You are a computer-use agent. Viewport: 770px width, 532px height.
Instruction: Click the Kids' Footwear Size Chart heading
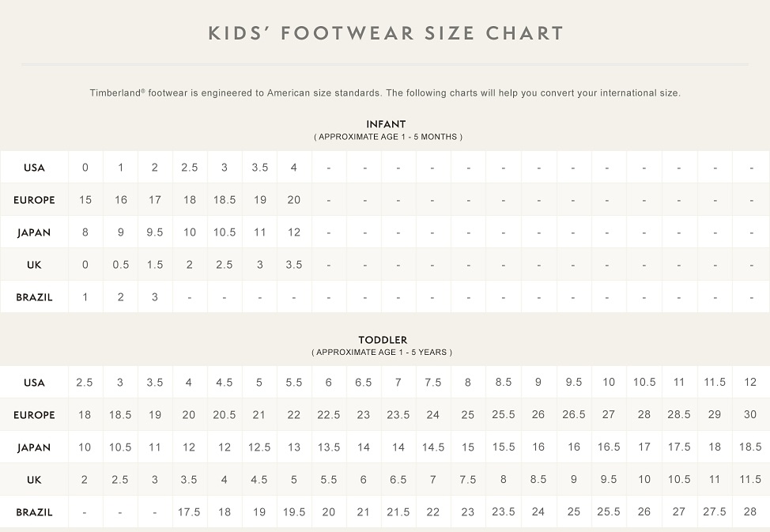point(385,33)
